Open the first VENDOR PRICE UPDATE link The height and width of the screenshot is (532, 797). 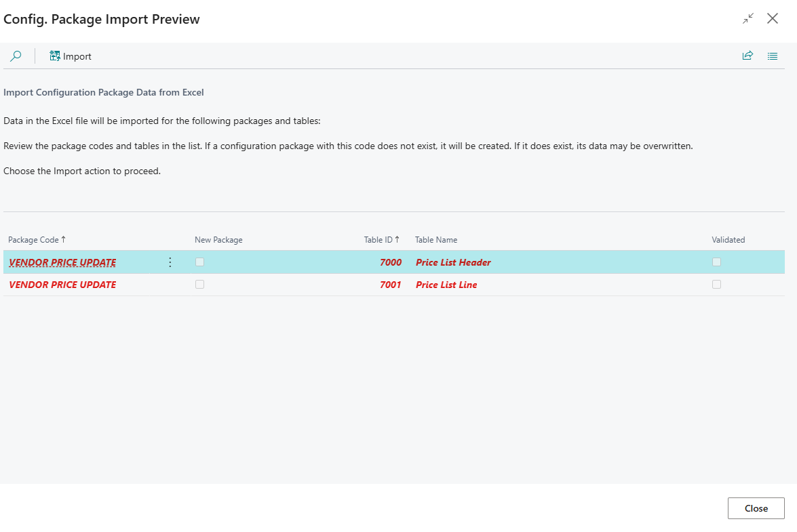coord(62,262)
